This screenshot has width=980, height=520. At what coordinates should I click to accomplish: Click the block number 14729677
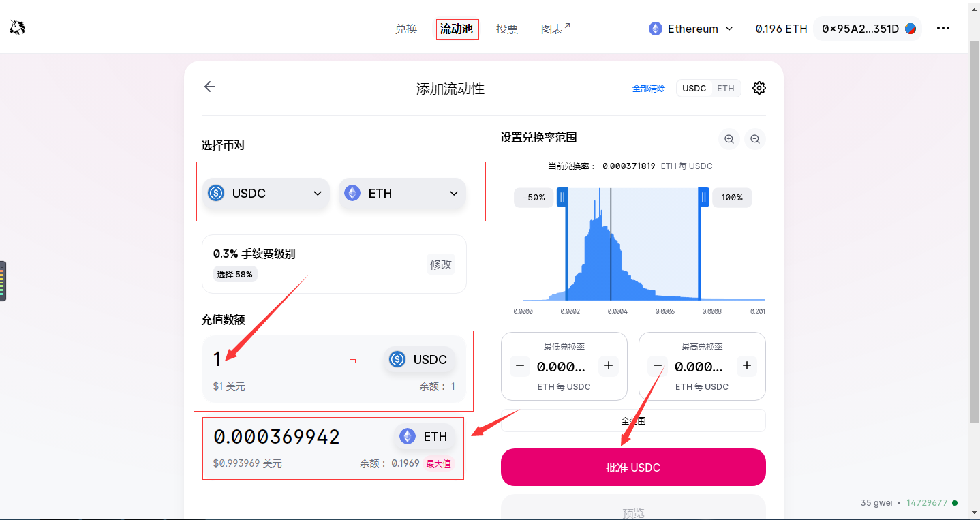(x=927, y=503)
